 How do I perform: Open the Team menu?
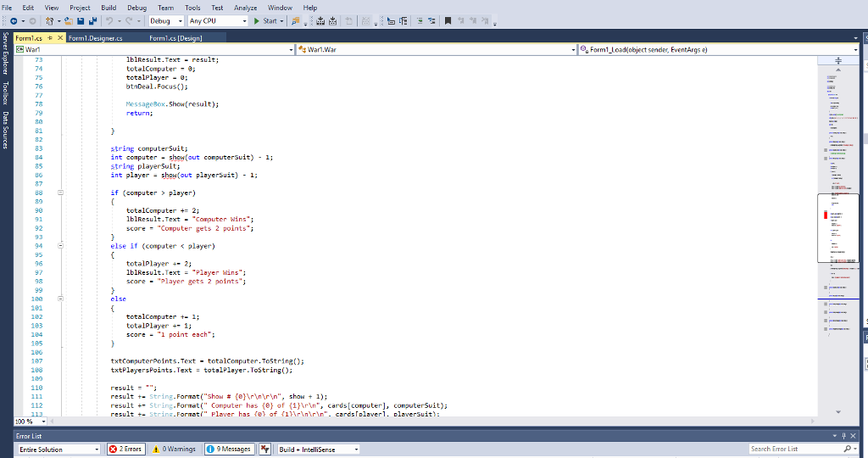tap(165, 8)
